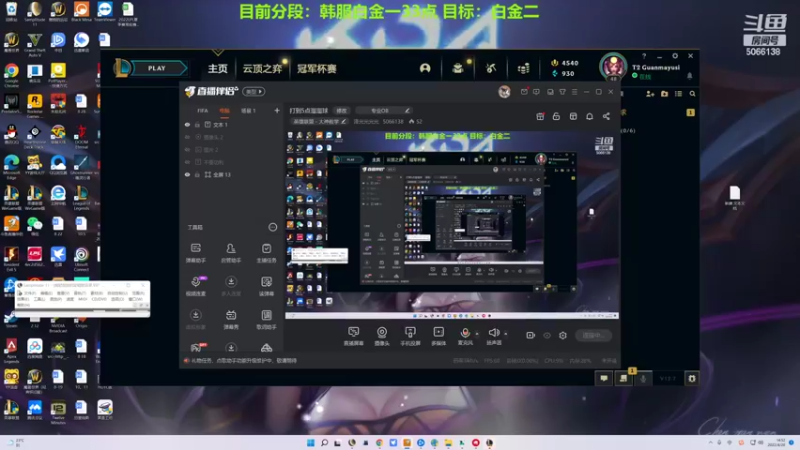Open League client settings gear at bottom right
Screen dimensions: 800x450
692,378
